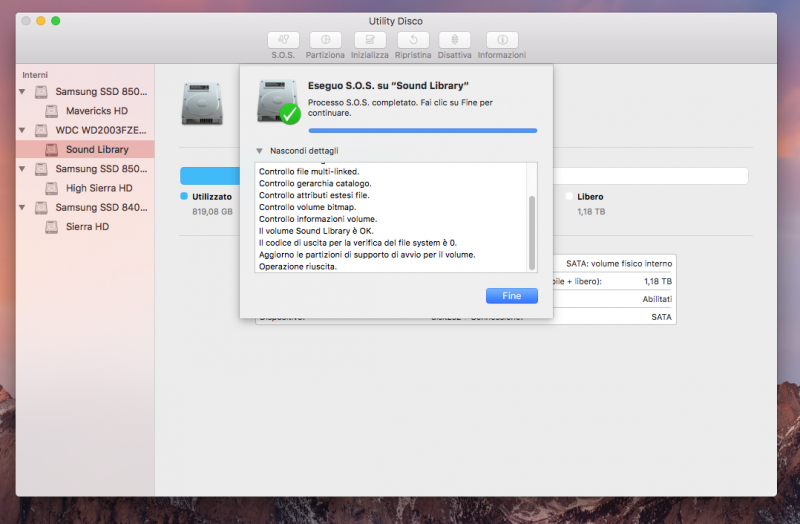Click the blue Utilizzato storage usage bar
The height and width of the screenshot is (524, 800).
[210, 176]
